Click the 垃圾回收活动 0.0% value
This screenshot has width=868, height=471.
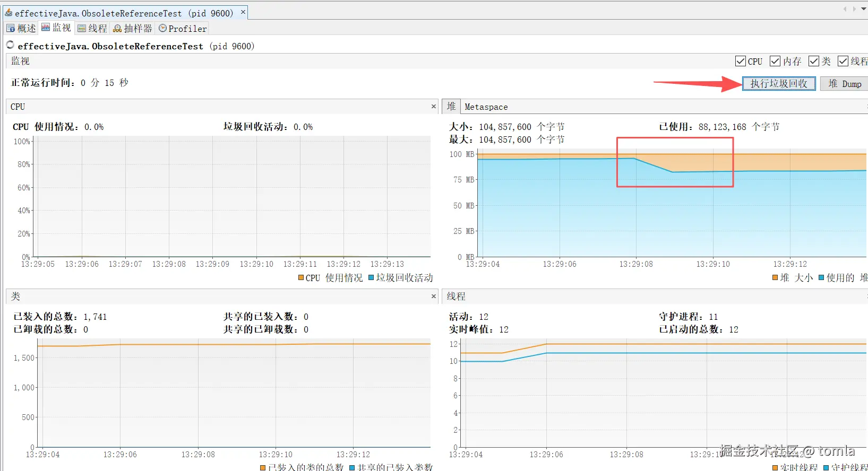coord(303,127)
